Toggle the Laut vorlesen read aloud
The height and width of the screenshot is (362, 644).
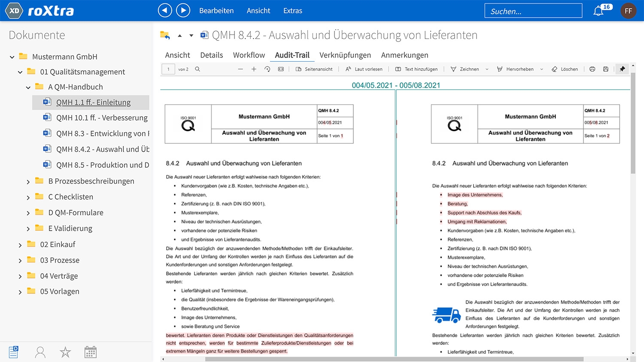[x=364, y=69]
